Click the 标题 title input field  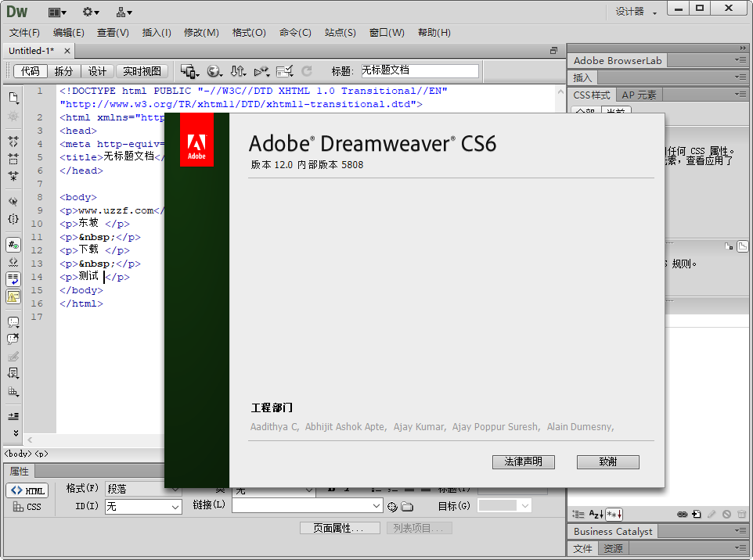pyautogui.click(x=420, y=71)
